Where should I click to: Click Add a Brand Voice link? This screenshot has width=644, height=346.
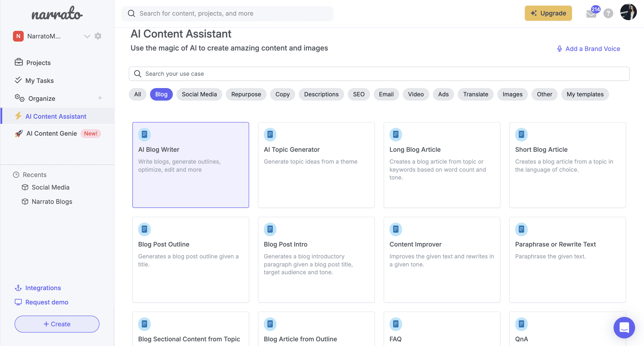(x=593, y=49)
